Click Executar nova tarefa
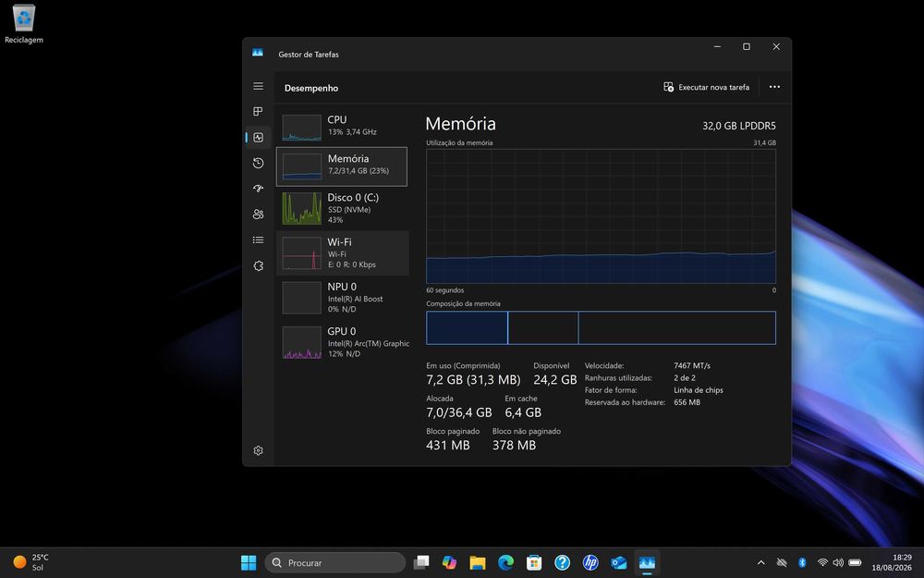 [707, 87]
